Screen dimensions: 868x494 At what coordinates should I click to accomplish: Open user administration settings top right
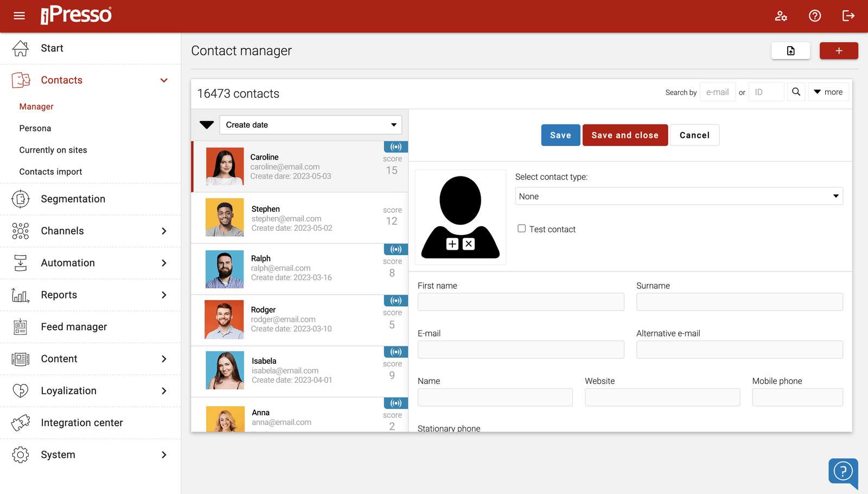coord(781,16)
